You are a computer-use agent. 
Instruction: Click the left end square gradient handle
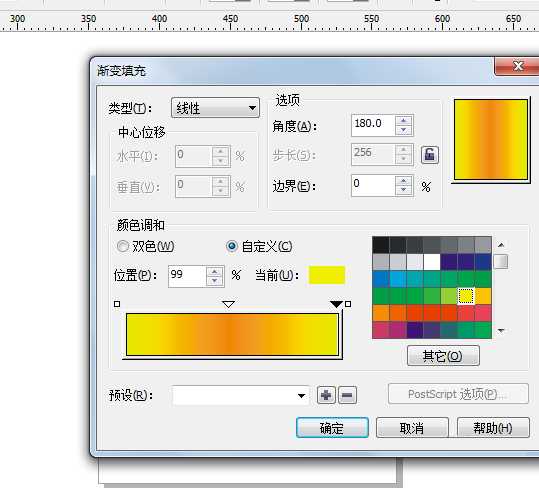tap(117, 304)
